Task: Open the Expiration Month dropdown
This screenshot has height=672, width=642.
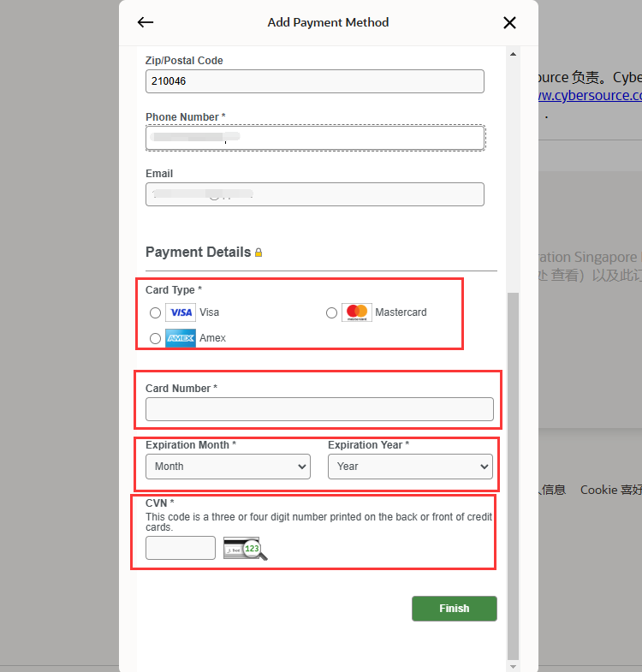Action: (x=228, y=467)
